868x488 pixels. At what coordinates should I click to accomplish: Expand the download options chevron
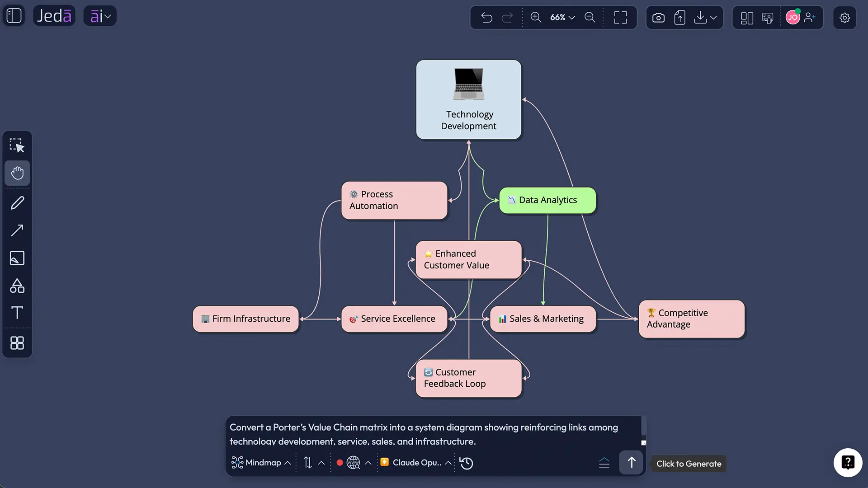click(x=713, y=18)
